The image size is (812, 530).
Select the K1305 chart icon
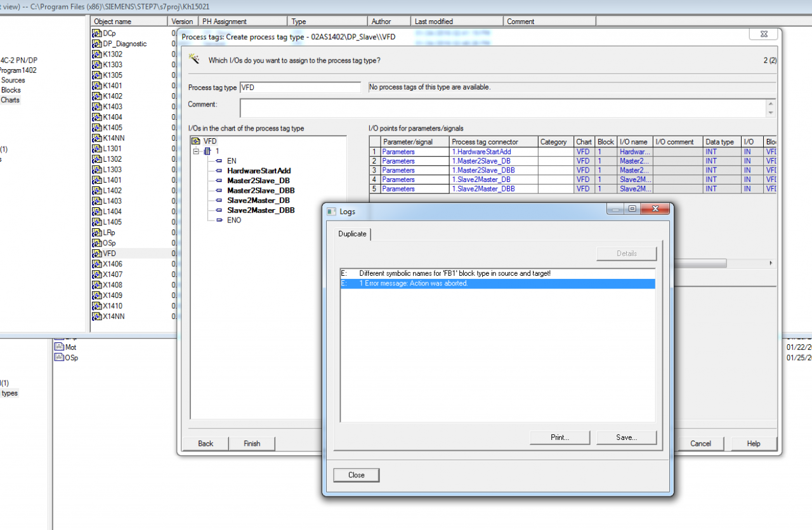(x=97, y=75)
